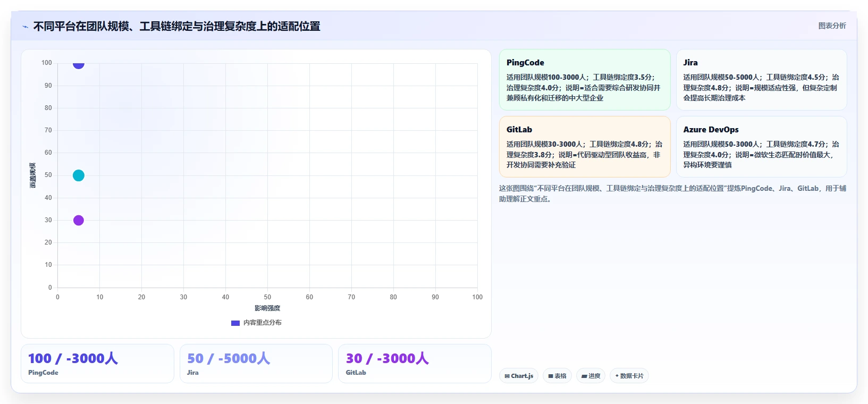Click the GitLab caption under 30 / -3000人
The width and height of the screenshot is (868, 404).
pyautogui.click(x=356, y=373)
